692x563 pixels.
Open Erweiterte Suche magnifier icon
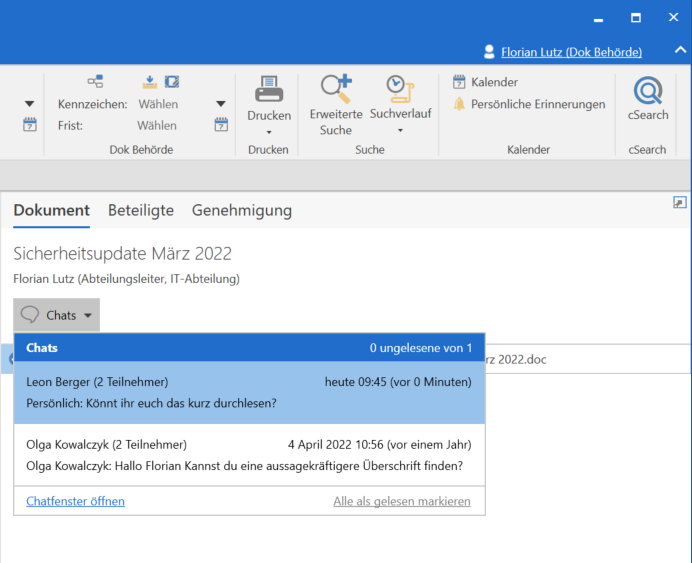335,88
